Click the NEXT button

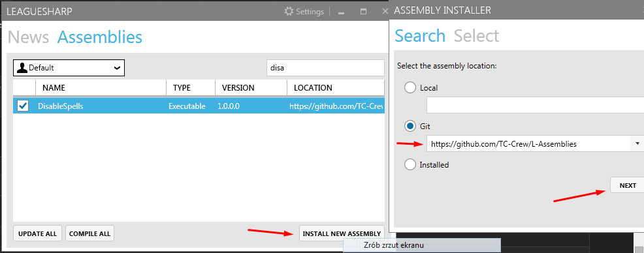(x=628, y=185)
